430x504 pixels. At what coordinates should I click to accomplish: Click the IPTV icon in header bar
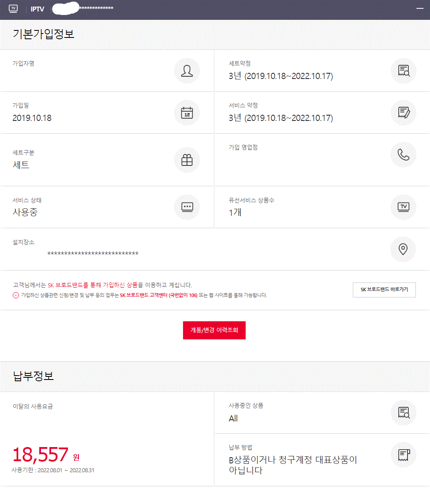click(x=13, y=9)
